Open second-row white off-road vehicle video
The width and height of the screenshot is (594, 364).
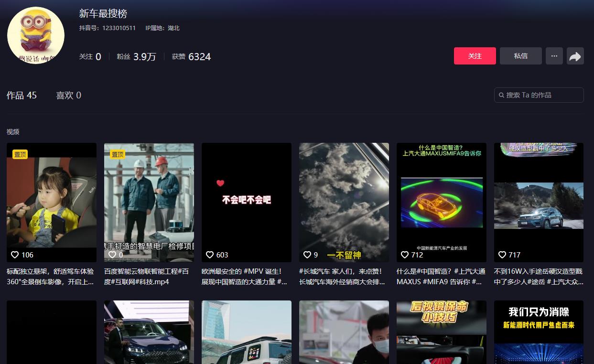(247, 332)
